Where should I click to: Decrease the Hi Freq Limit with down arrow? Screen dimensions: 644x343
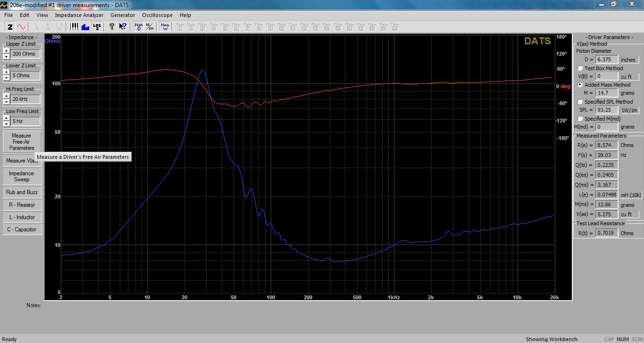(6, 101)
